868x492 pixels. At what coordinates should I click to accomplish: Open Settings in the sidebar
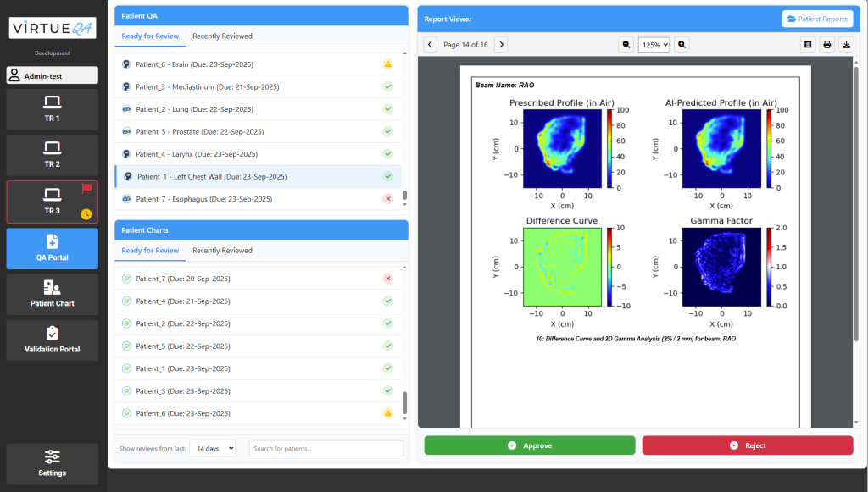pyautogui.click(x=53, y=463)
